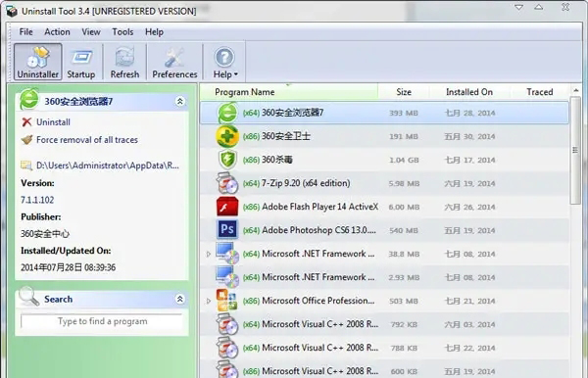
Task: Click the 540 MB size value
Action: tap(404, 230)
